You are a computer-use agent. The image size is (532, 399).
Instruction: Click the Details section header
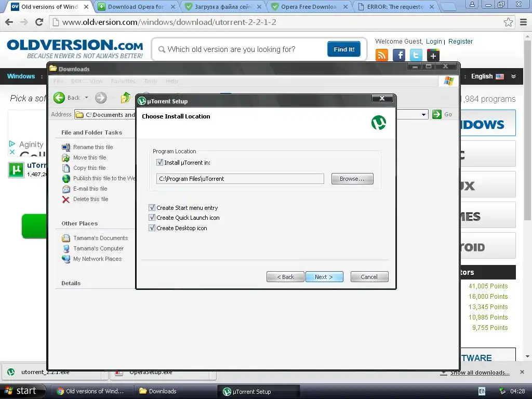coord(71,283)
